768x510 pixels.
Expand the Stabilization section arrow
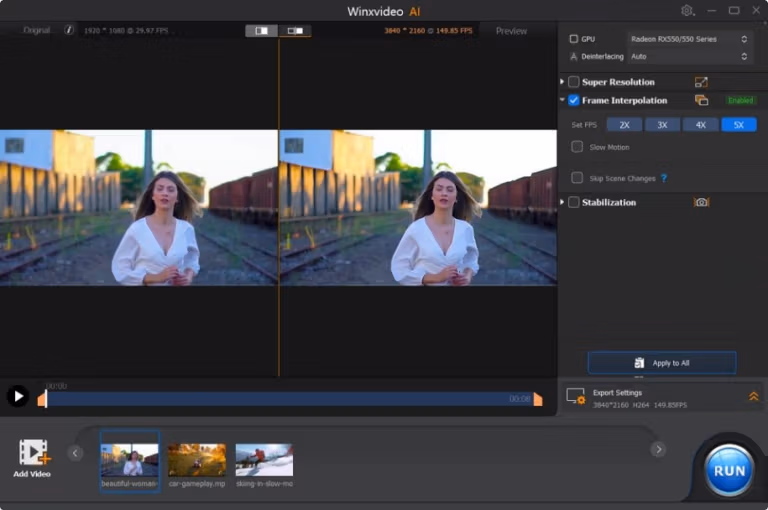point(562,202)
